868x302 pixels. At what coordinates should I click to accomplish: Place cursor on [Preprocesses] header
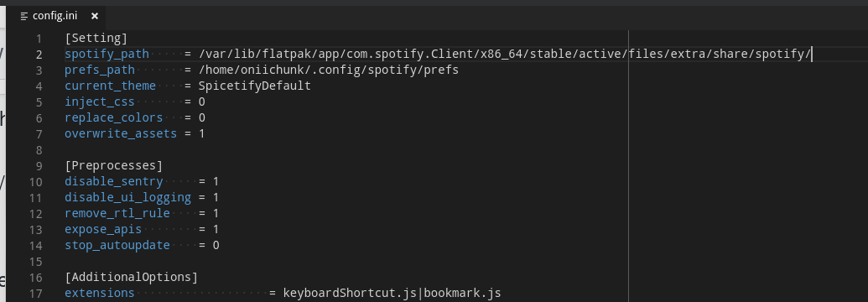pos(113,166)
